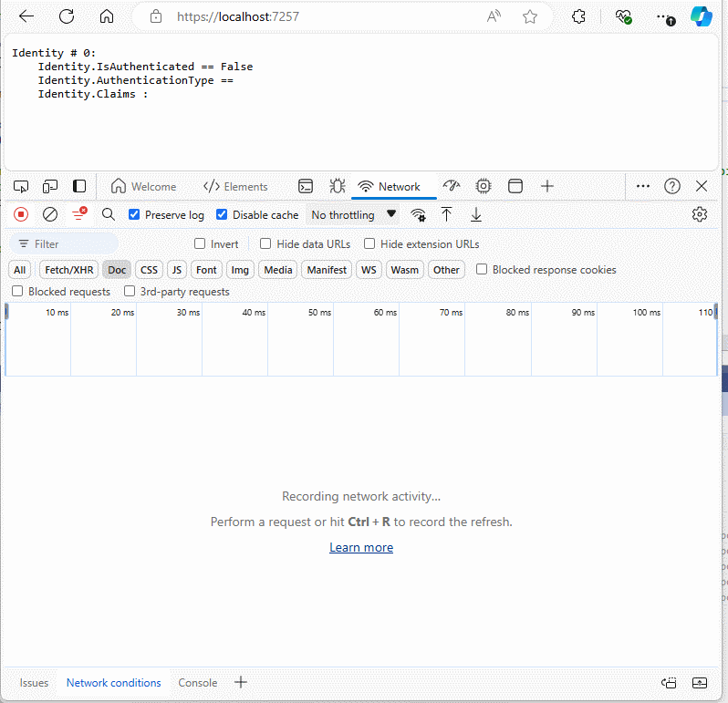728x703 pixels.
Task: Open the Memory chip icon tab
Action: (484, 187)
